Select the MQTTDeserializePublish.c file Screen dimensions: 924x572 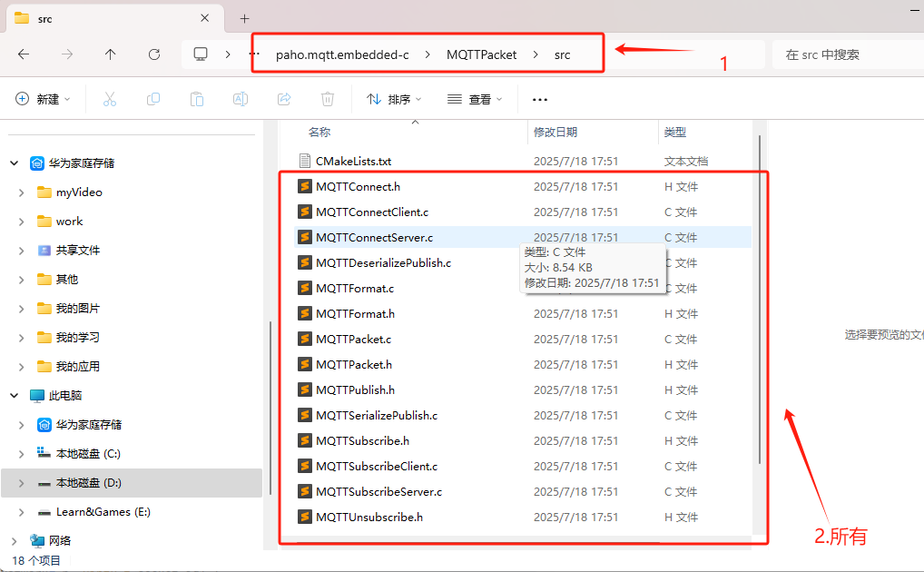point(522,262)
